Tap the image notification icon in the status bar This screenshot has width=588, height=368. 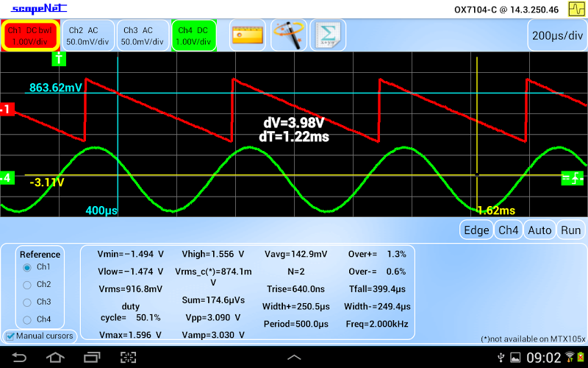click(516, 358)
